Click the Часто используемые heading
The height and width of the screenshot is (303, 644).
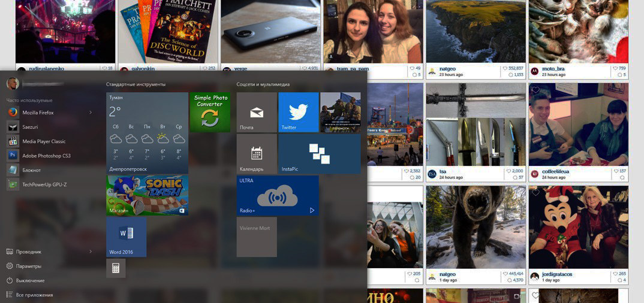29,101
